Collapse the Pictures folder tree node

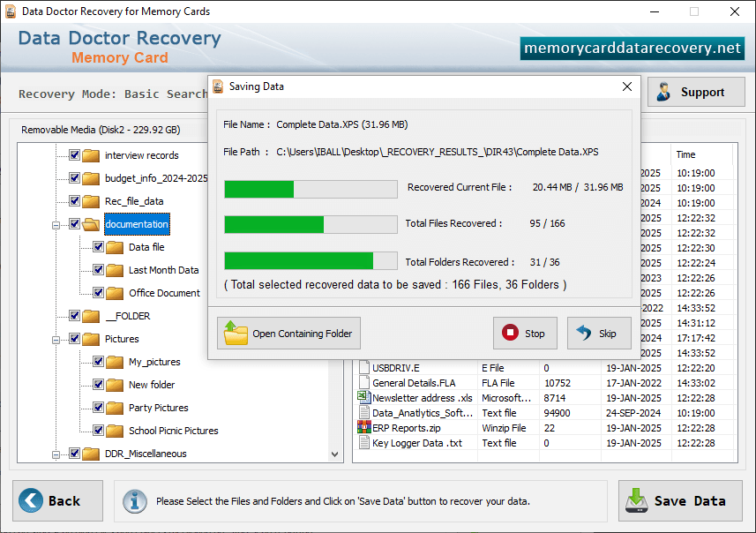pos(56,340)
